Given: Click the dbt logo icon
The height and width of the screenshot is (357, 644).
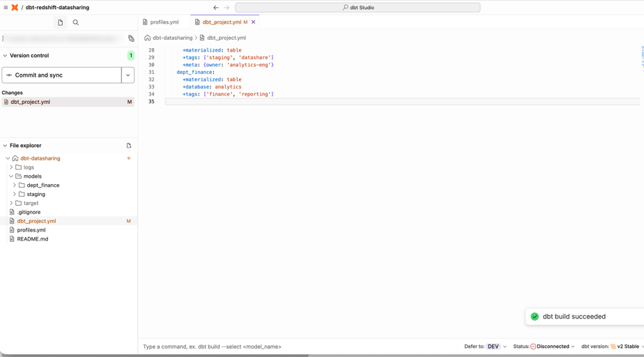Looking at the screenshot, I should tap(15, 8).
